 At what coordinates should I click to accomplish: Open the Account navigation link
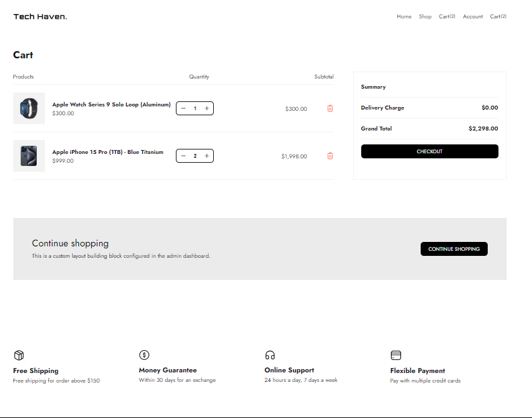tap(473, 16)
